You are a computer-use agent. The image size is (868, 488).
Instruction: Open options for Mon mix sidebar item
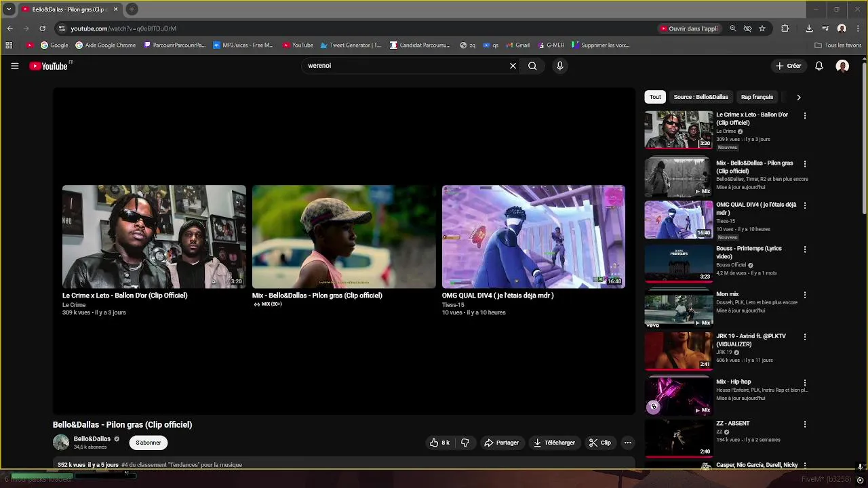(x=805, y=296)
